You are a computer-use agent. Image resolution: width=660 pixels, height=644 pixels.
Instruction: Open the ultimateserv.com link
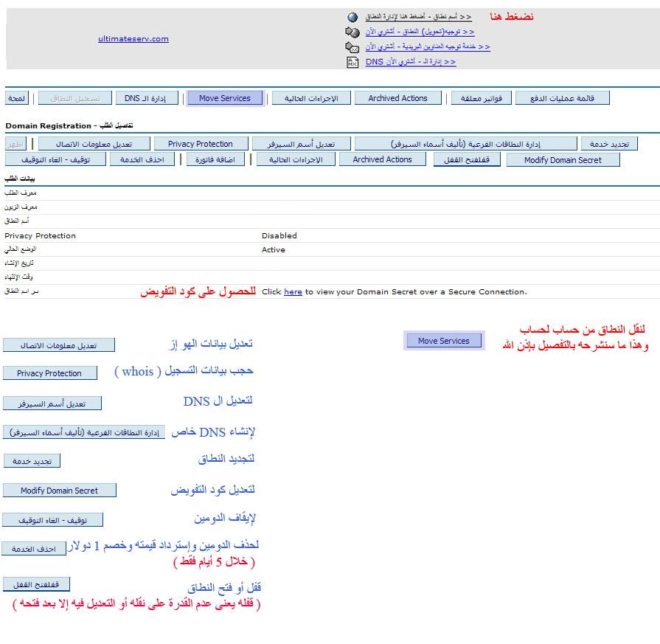[x=133, y=39]
